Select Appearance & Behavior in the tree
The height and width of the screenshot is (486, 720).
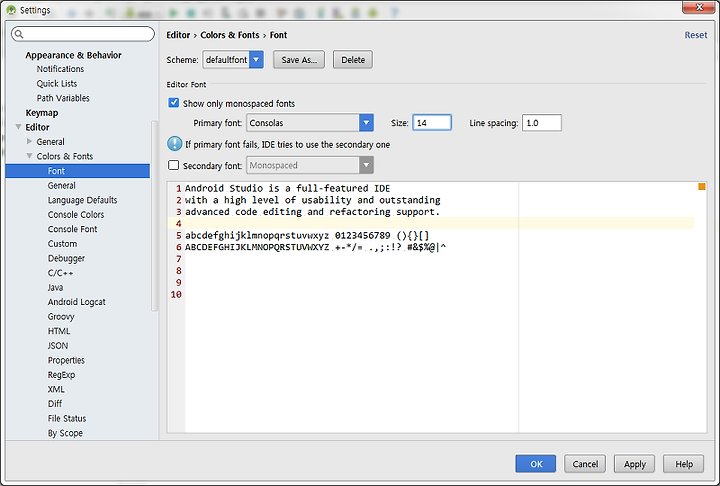point(73,55)
